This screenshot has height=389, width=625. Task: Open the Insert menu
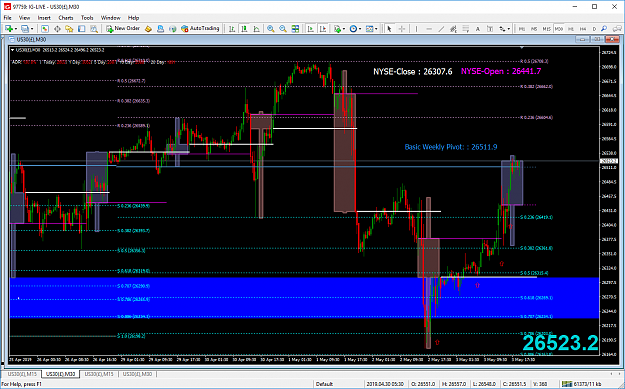click(x=44, y=18)
